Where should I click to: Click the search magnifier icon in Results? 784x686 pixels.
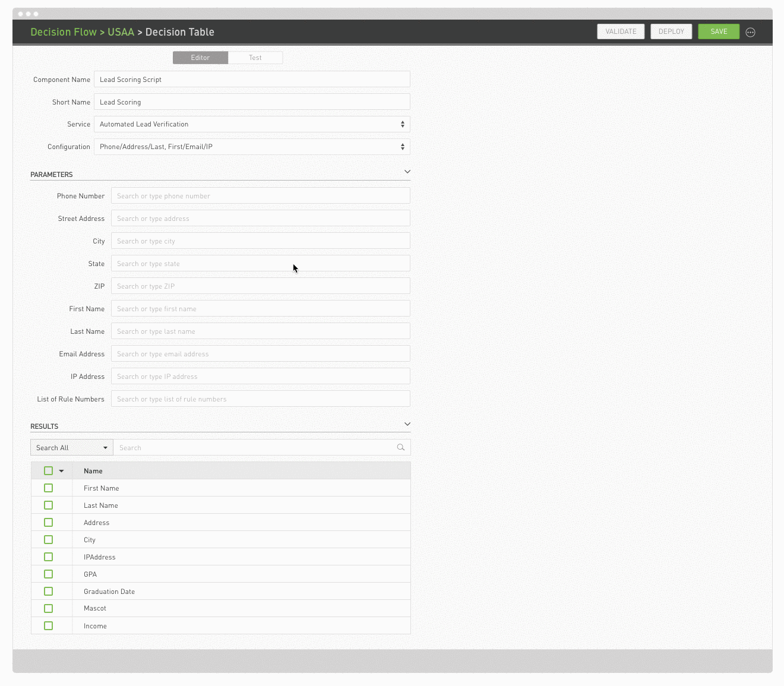coord(401,447)
